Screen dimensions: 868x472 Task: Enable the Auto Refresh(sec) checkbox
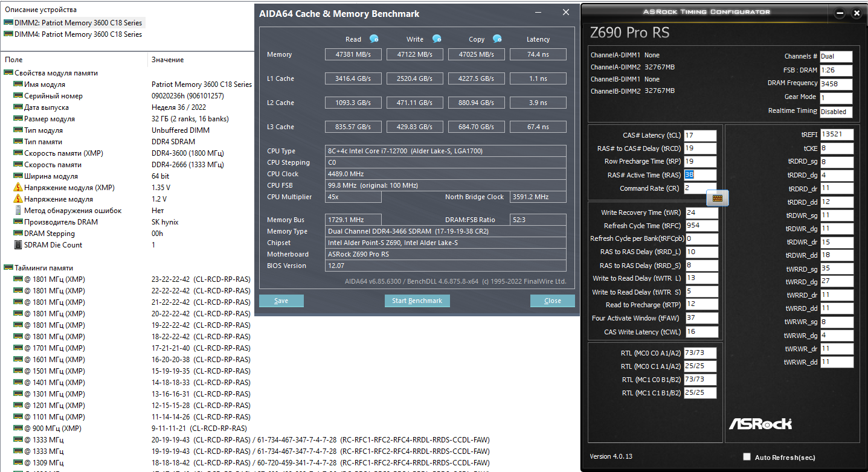pyautogui.click(x=747, y=457)
